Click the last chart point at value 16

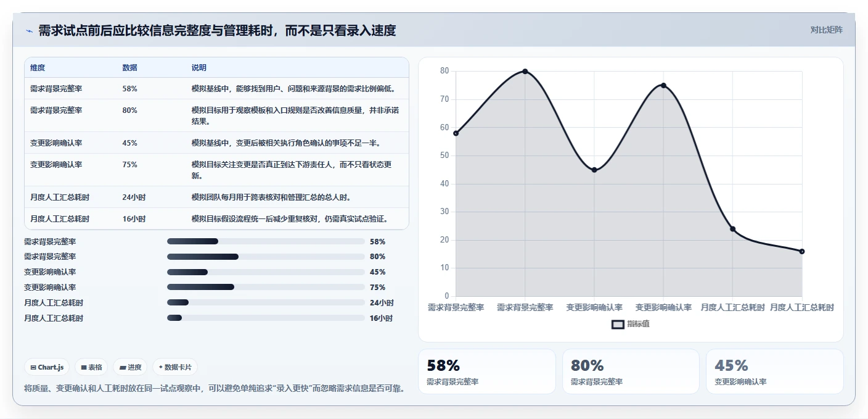click(802, 251)
